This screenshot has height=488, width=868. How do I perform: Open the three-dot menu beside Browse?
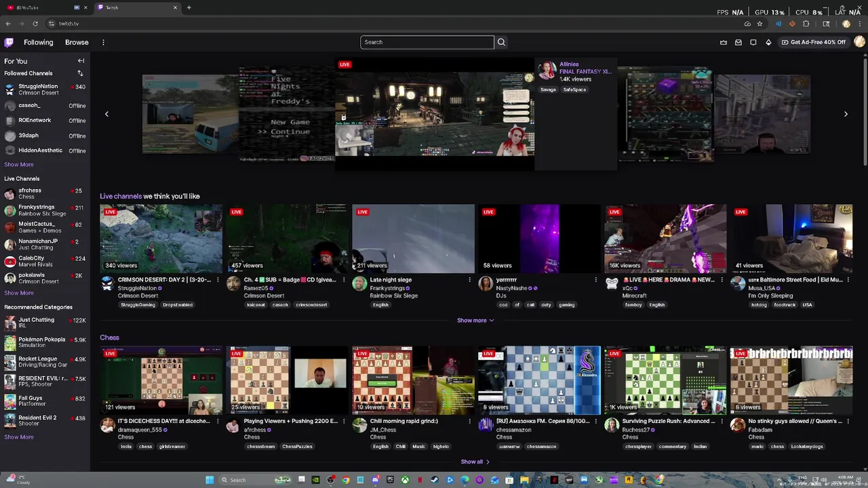pos(103,42)
